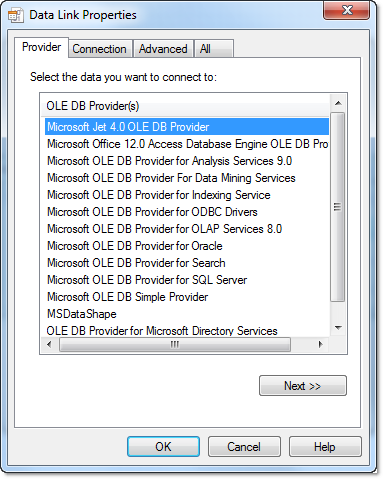Click the Next >> button
Viewport: 383px width, 479px height.
pos(303,386)
